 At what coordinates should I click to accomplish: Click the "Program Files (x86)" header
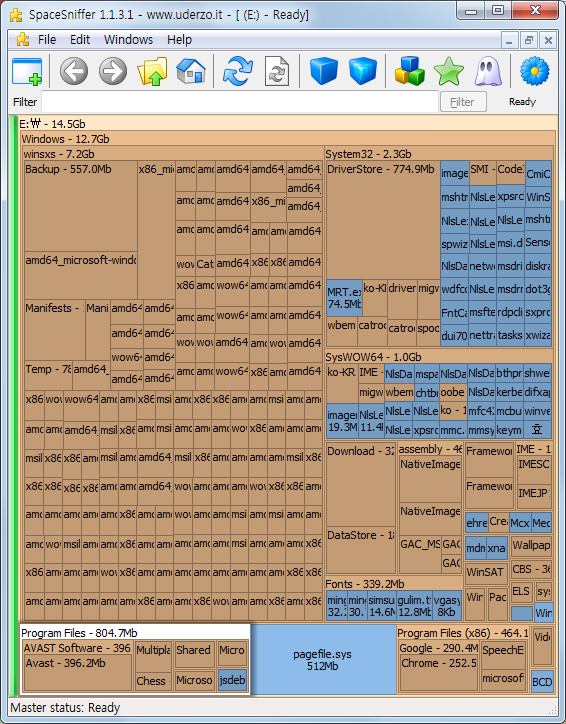click(463, 633)
